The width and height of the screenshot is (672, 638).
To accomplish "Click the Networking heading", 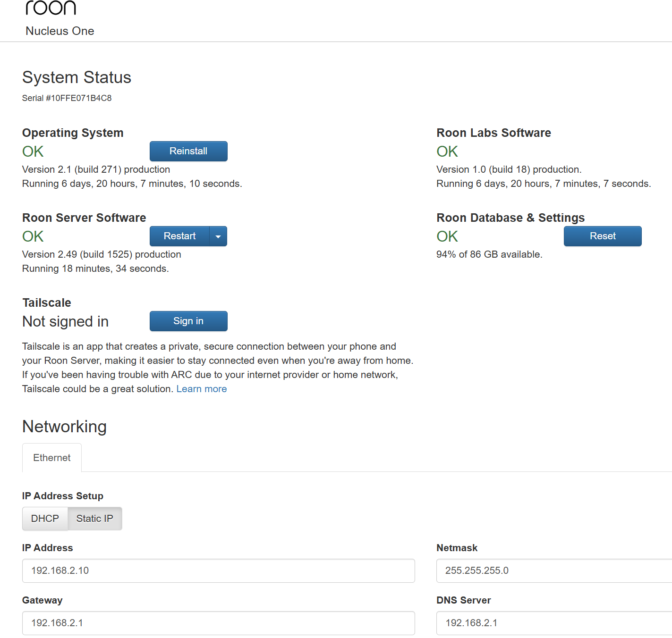I will (65, 427).
